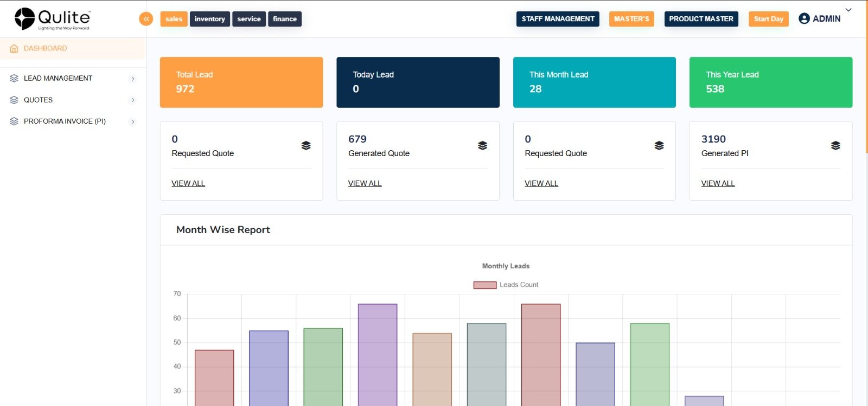Click the Leads Count legend label
Image resolution: width=868 pixels, height=406 pixels.
pyautogui.click(x=519, y=285)
